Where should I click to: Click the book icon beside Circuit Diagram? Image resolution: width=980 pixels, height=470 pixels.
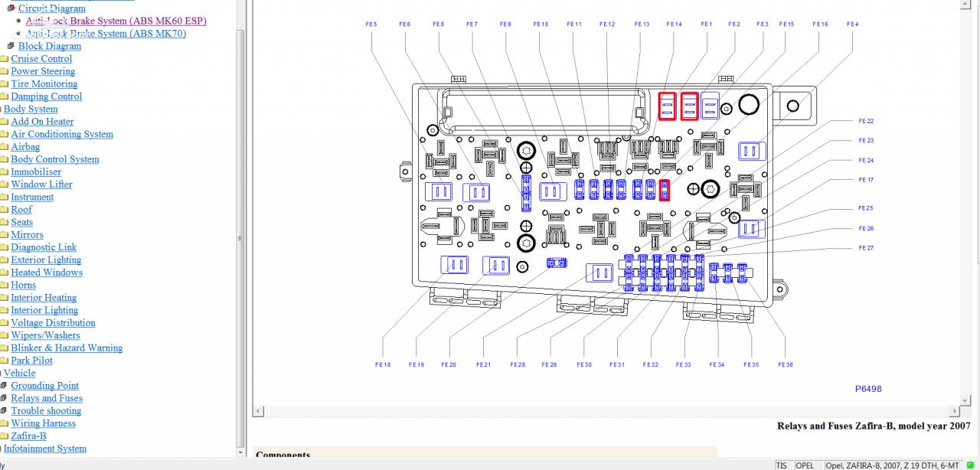coord(11,8)
